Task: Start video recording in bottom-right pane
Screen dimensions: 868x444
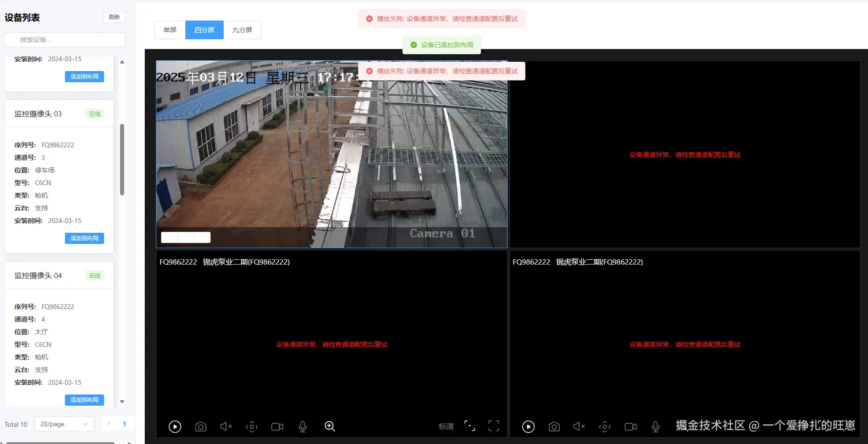Action: click(x=631, y=426)
